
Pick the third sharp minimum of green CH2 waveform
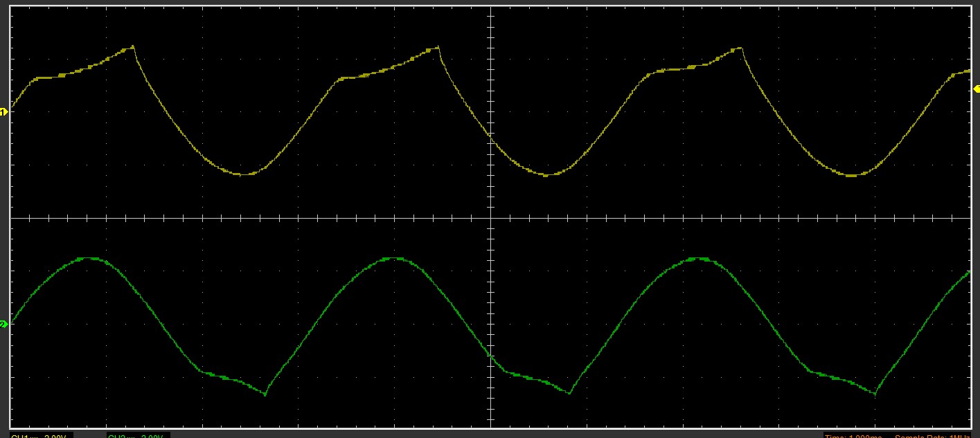[x=875, y=394]
